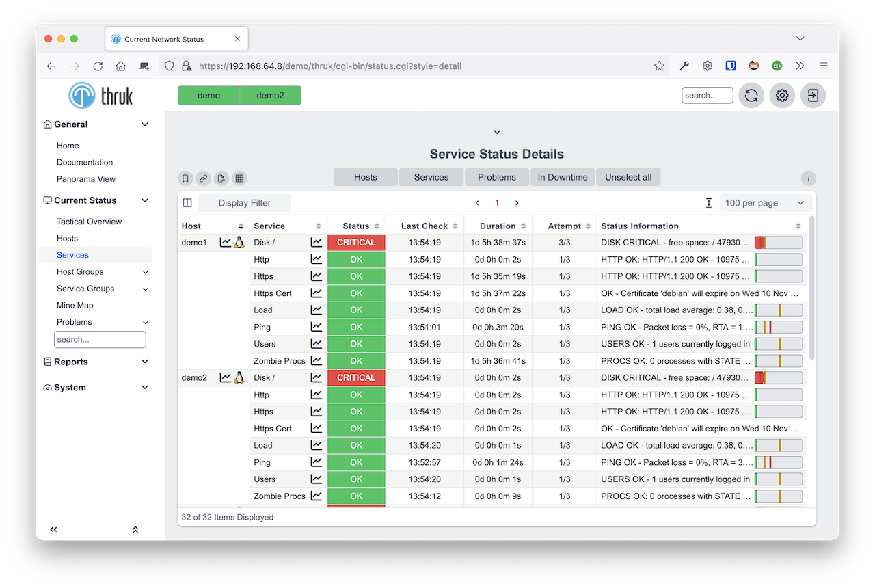Expand the Reports sidebar section
Screen dimensions: 875x588
144,362
